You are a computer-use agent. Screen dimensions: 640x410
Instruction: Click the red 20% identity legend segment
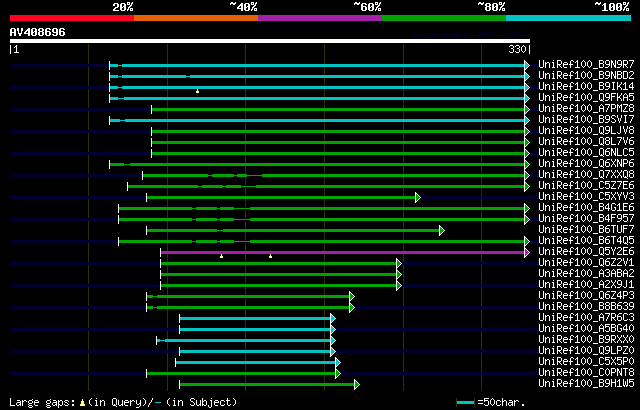(72, 18)
